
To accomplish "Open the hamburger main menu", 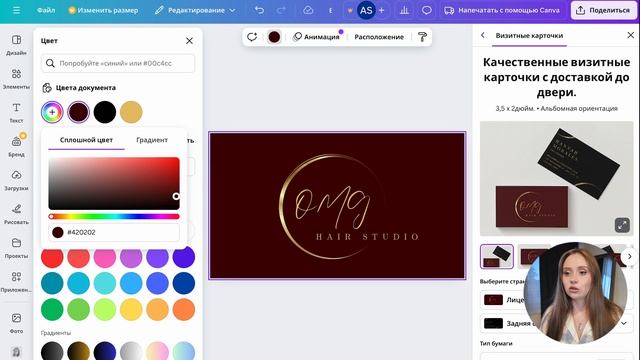I will 16,10.
